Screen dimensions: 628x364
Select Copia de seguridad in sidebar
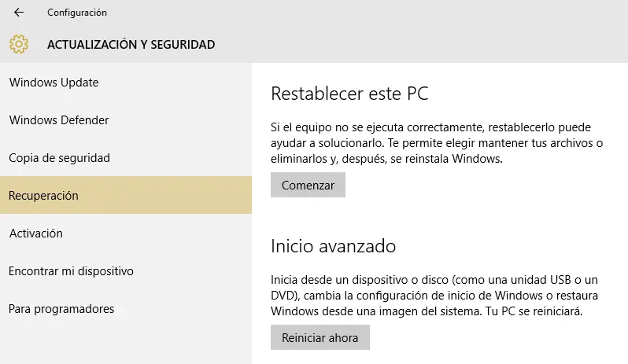[59, 158]
